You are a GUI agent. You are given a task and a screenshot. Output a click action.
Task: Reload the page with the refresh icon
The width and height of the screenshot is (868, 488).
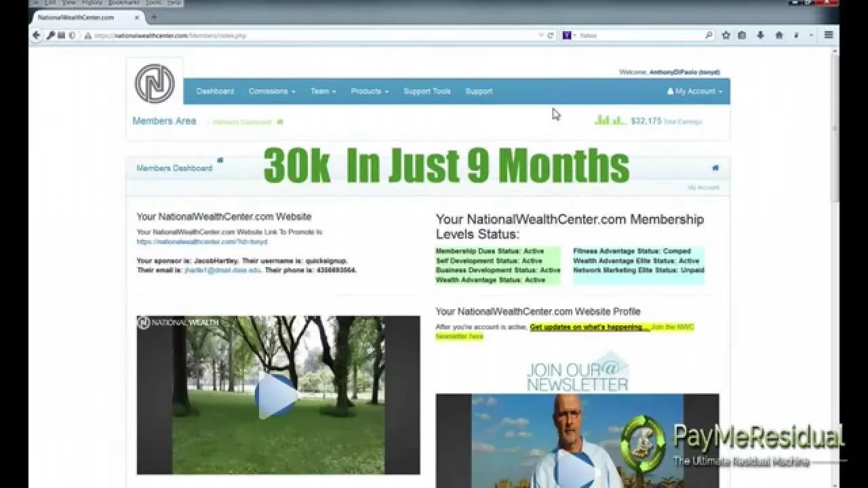click(x=551, y=35)
